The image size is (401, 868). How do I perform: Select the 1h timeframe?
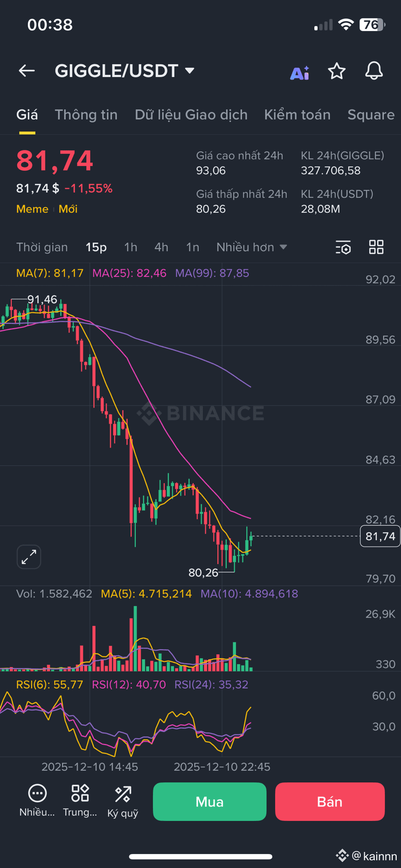tap(131, 247)
